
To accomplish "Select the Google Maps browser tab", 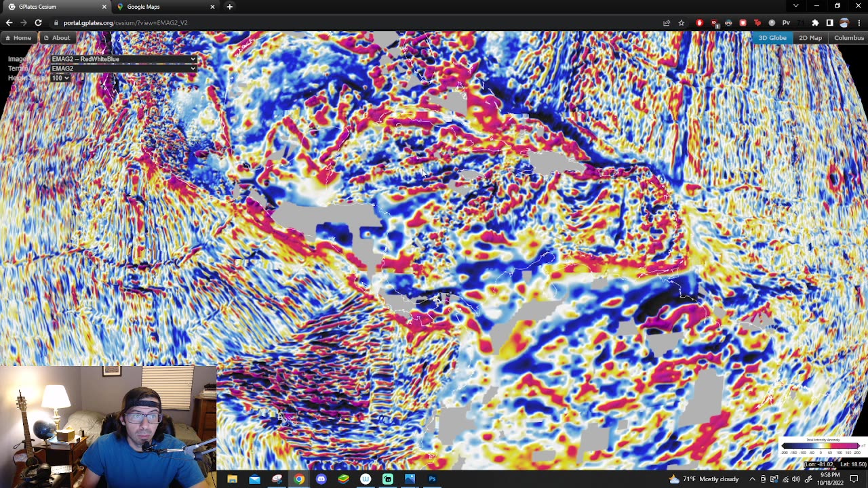I will click(166, 7).
